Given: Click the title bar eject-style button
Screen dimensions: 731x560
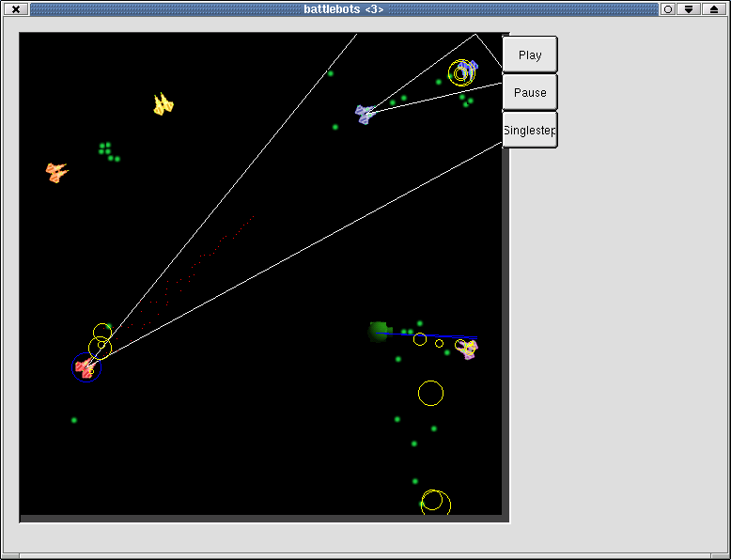Looking at the screenshot, I should 714,8.
